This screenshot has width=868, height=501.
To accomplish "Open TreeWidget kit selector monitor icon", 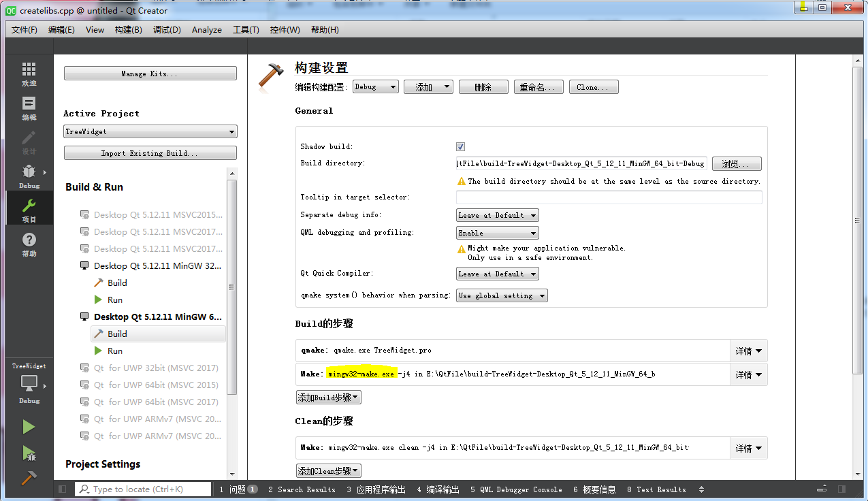I will pos(29,384).
